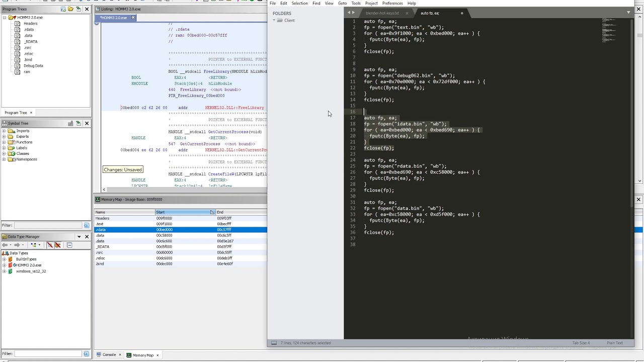Expand Labels in Symbol Tree

click(4, 148)
